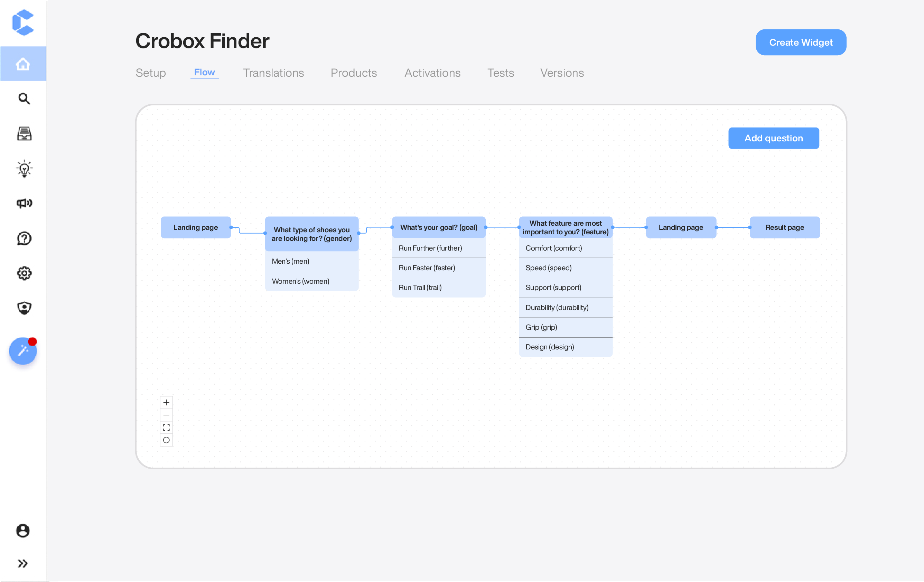Open the inbox/archive panel from sidebar
The width and height of the screenshot is (924, 582).
24,133
